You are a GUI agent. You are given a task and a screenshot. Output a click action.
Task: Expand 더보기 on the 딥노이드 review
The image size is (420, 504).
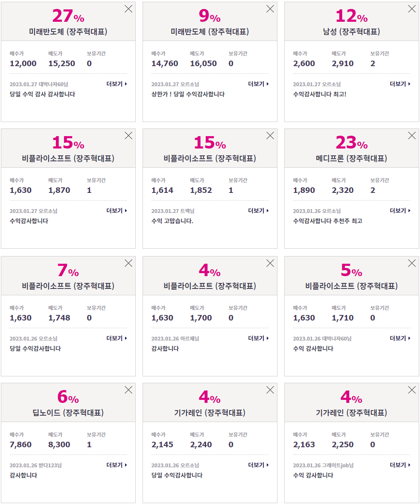[117, 465]
